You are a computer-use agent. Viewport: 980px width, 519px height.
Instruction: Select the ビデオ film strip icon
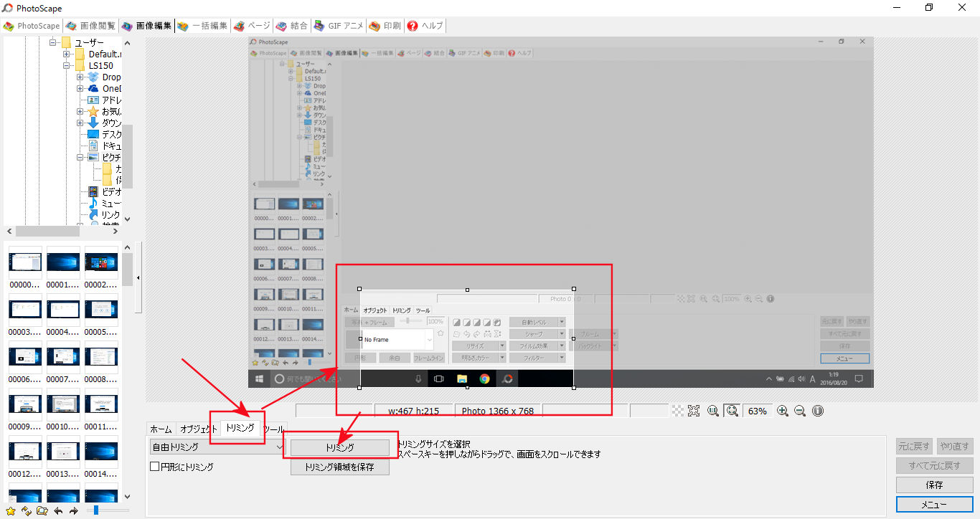point(93,191)
